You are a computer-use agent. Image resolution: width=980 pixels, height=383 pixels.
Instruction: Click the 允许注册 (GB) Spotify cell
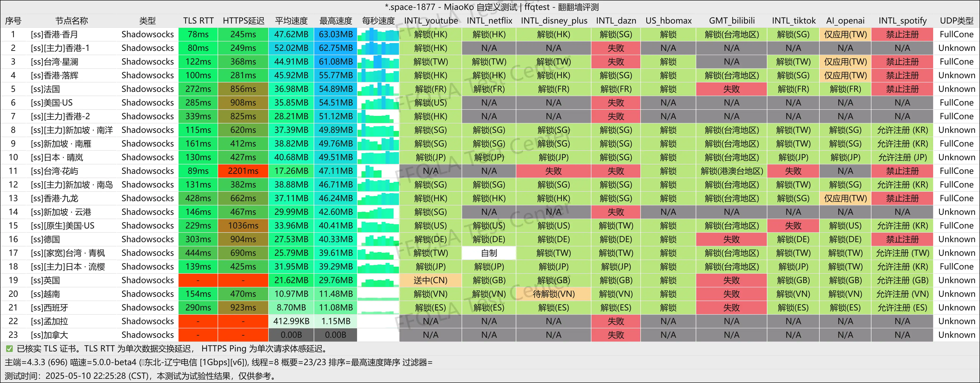coord(902,280)
